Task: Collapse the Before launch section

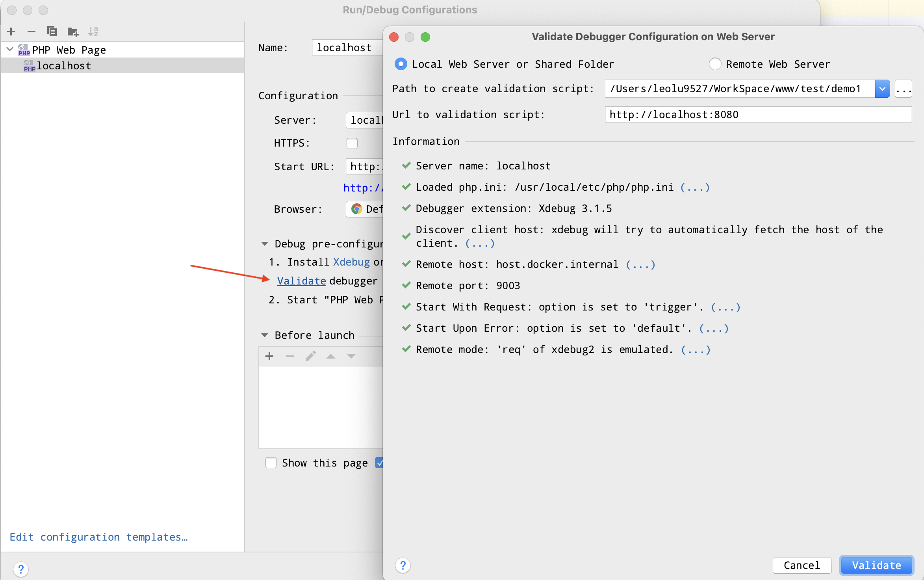Action: (x=264, y=335)
